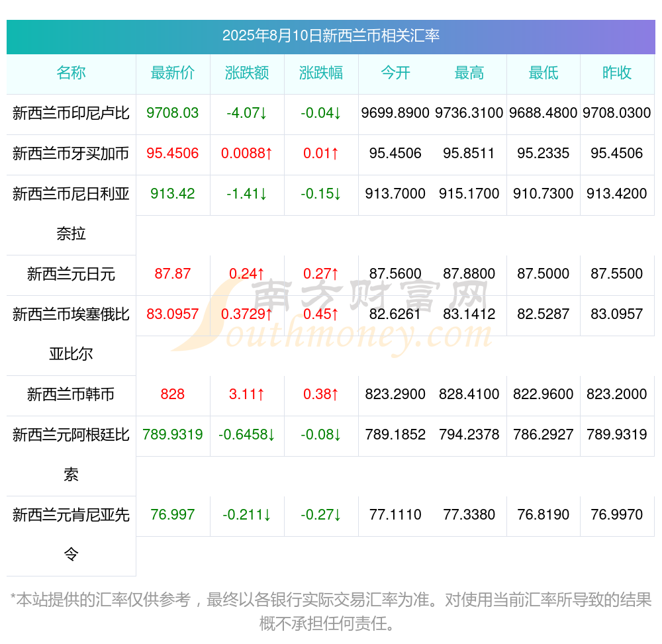Click the 今开 column header

(395, 73)
